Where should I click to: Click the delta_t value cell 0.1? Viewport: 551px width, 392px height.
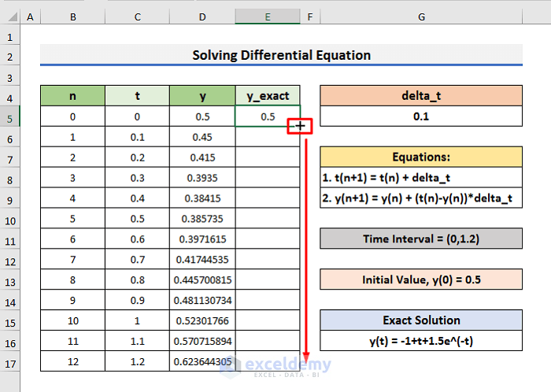(x=421, y=116)
